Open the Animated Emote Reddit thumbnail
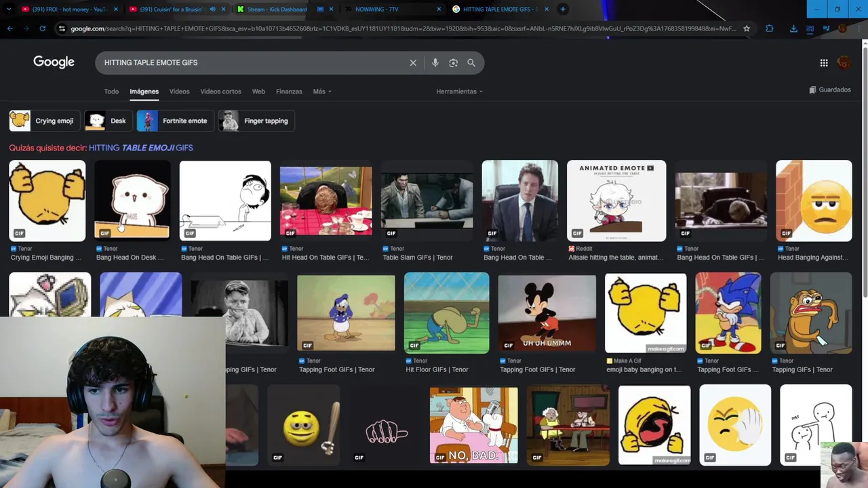 pos(616,201)
